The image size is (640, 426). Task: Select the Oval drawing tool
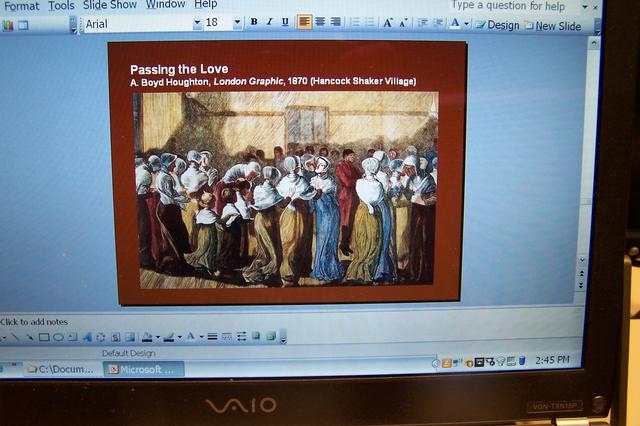click(58, 337)
